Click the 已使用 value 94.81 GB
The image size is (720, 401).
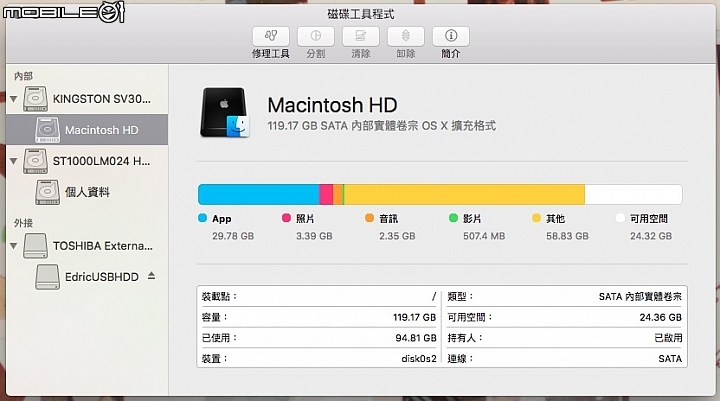point(416,338)
